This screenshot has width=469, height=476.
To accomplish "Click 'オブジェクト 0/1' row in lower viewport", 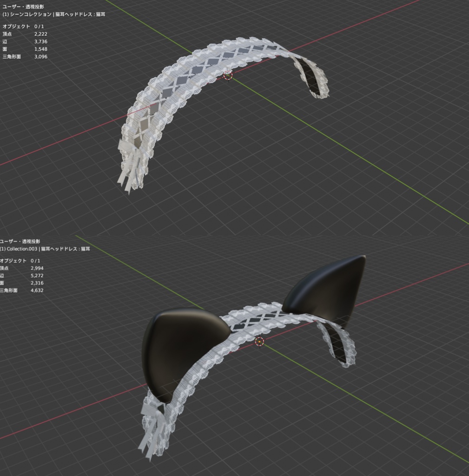I will tap(20, 261).
